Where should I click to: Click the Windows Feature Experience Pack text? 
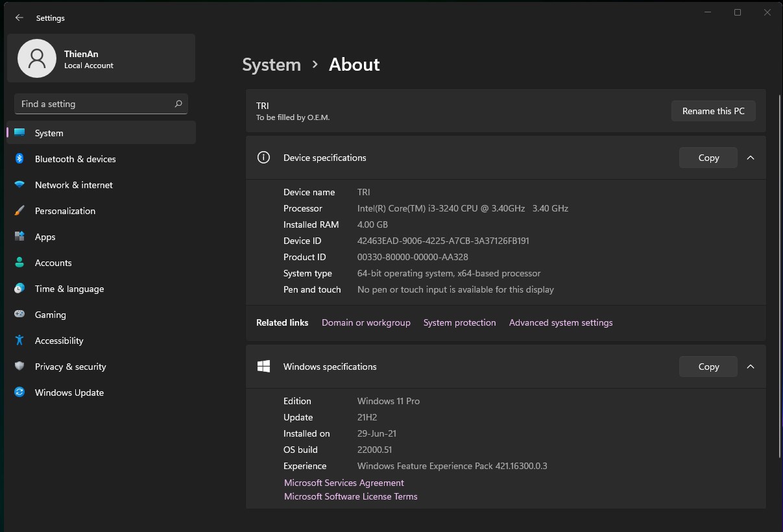pyautogui.click(x=452, y=466)
